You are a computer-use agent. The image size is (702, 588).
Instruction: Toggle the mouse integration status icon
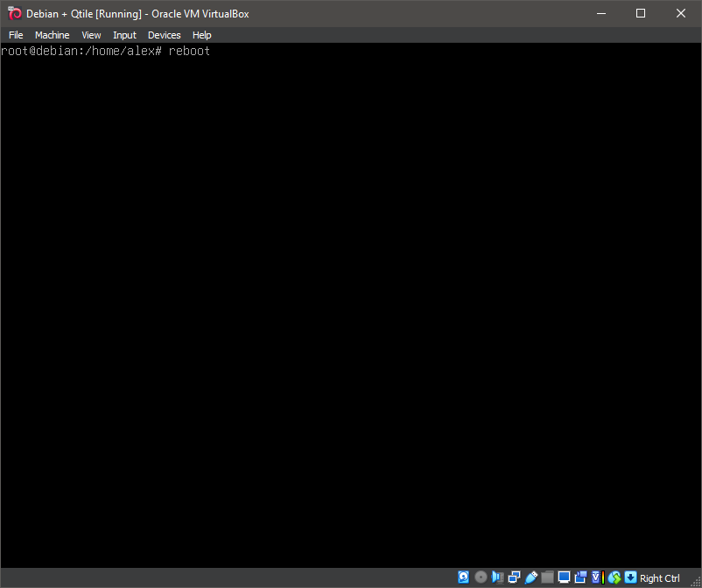614,577
